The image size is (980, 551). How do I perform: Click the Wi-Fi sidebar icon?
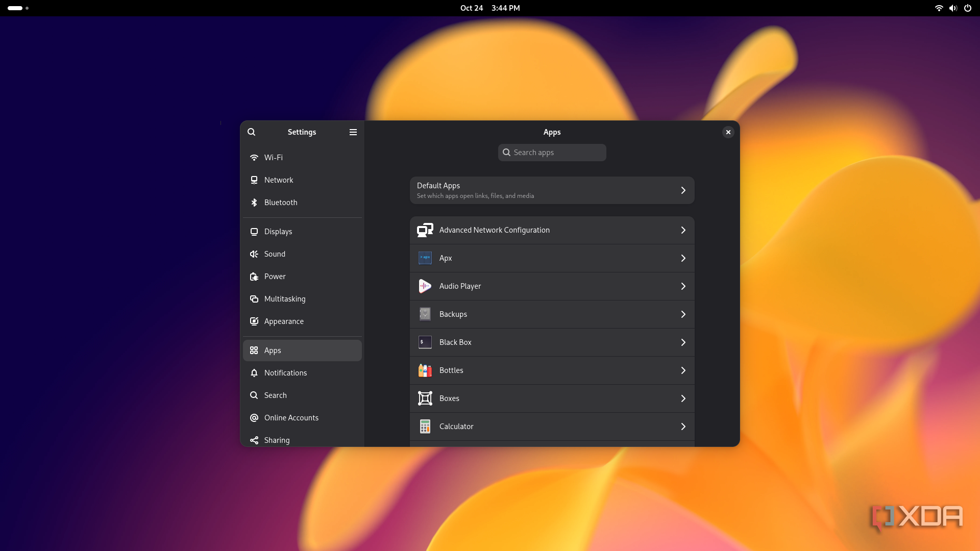pos(254,158)
